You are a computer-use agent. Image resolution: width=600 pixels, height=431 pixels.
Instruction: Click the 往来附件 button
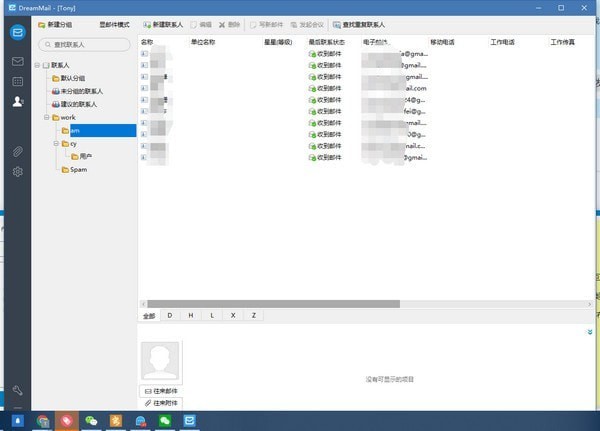[x=160, y=402]
